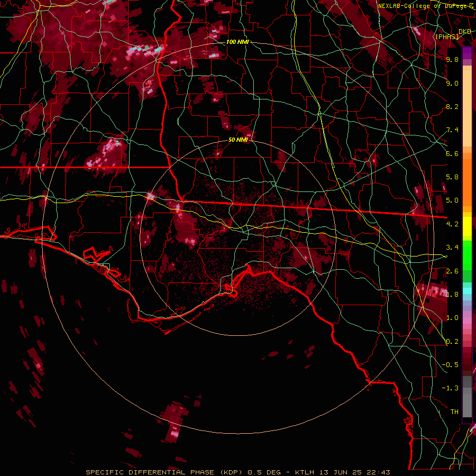
Task: Click the 9.8 legend value
Action: [x=452, y=60]
